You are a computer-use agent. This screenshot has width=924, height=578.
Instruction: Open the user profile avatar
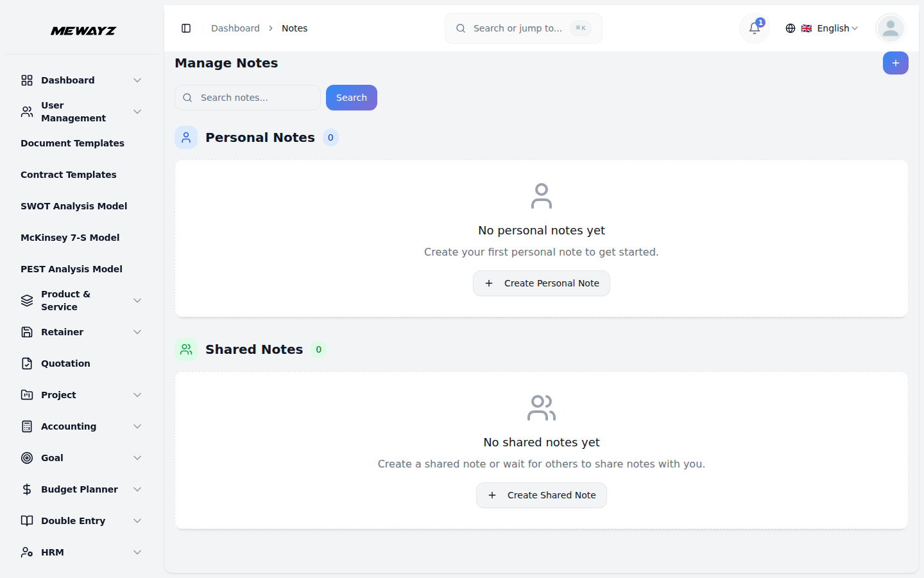pyautogui.click(x=890, y=28)
